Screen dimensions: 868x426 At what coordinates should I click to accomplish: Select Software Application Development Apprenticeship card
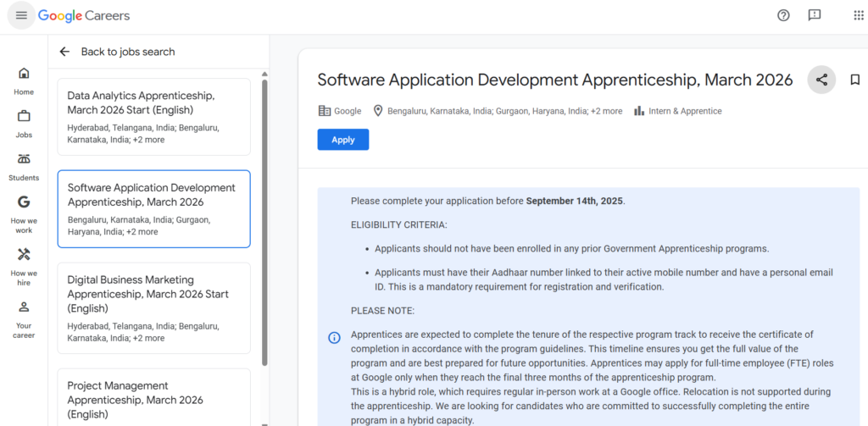point(154,208)
